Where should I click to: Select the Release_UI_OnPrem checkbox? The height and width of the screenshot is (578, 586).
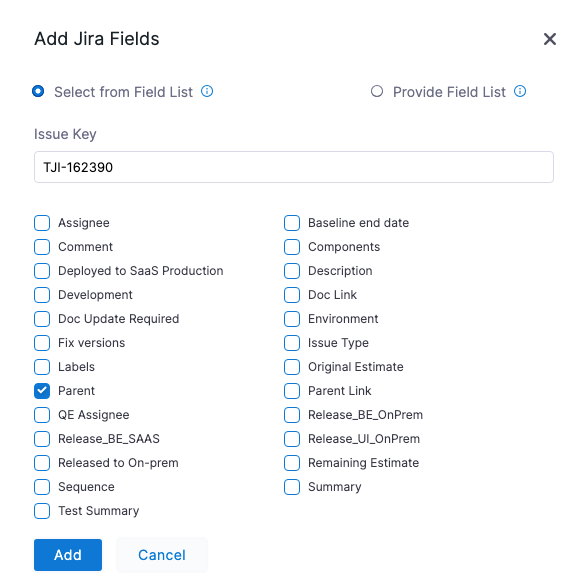292,439
